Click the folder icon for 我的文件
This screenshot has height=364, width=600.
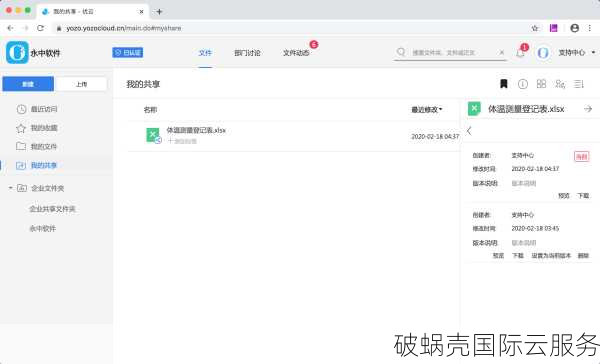pos(21,146)
